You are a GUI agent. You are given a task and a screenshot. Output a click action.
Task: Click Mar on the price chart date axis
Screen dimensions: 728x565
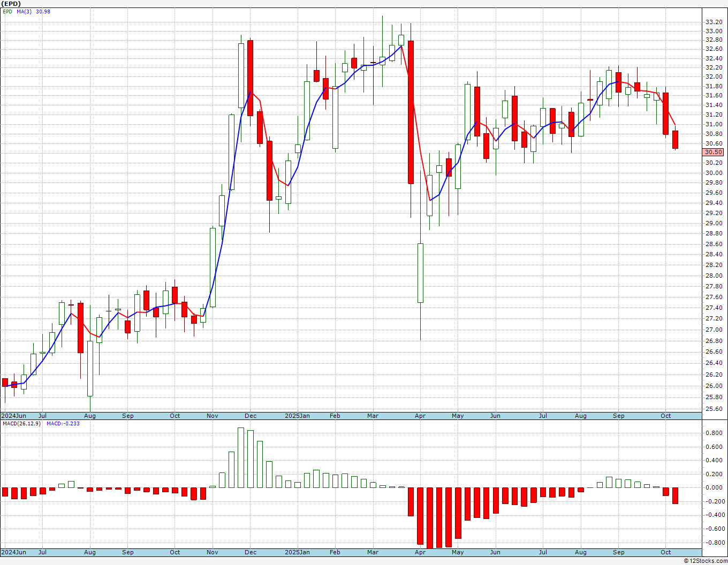(373, 416)
